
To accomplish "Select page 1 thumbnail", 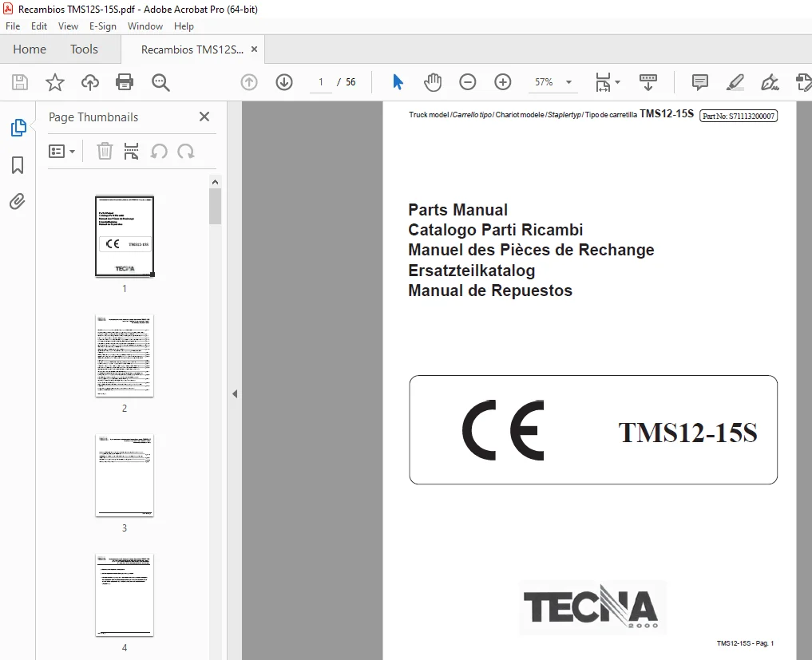I will coord(125,236).
